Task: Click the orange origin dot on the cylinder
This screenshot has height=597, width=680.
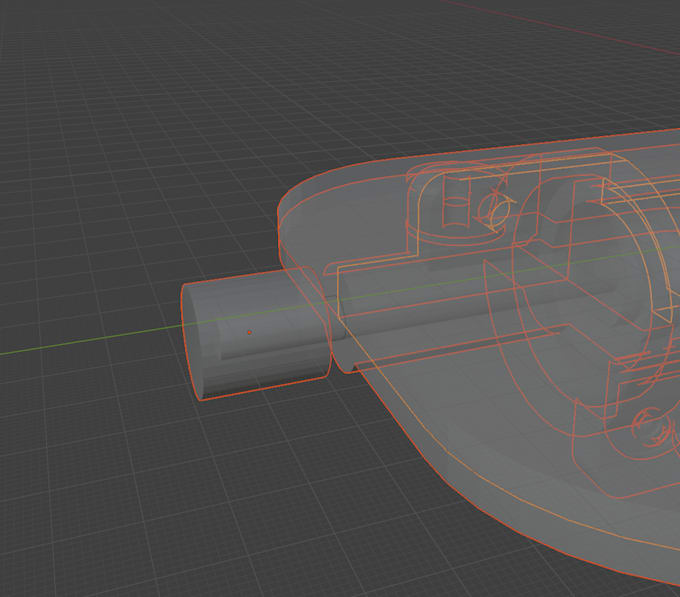Action: [x=249, y=333]
